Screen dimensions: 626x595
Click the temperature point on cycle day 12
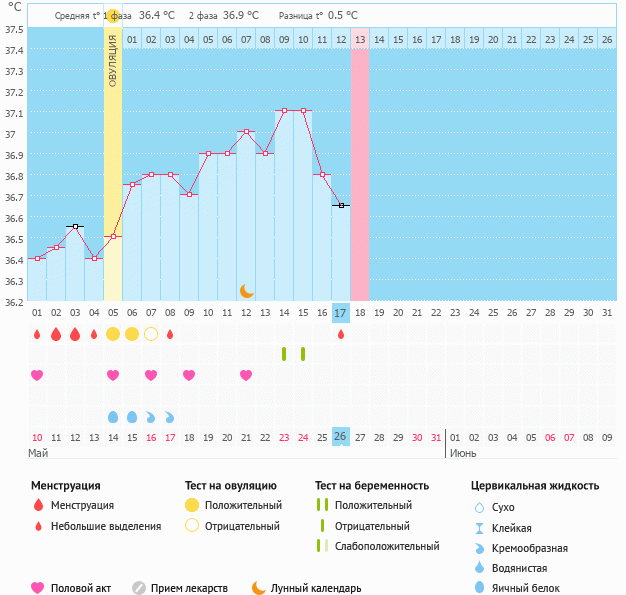click(x=246, y=132)
